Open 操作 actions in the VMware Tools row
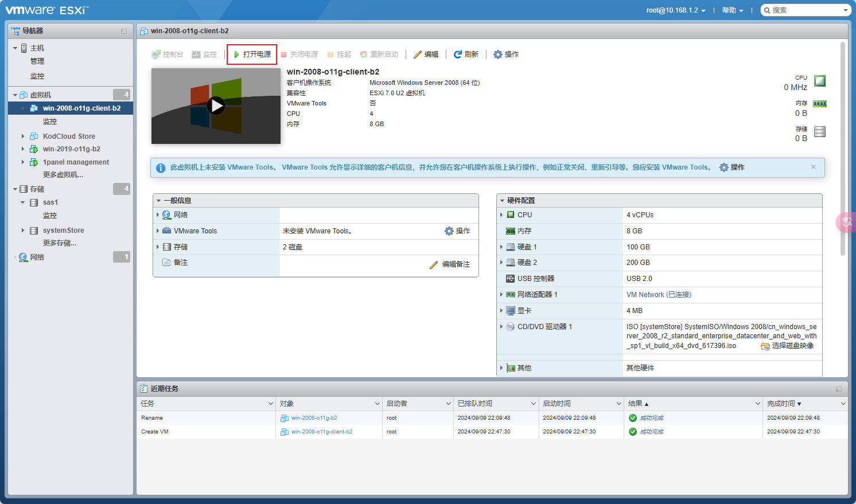 (457, 231)
